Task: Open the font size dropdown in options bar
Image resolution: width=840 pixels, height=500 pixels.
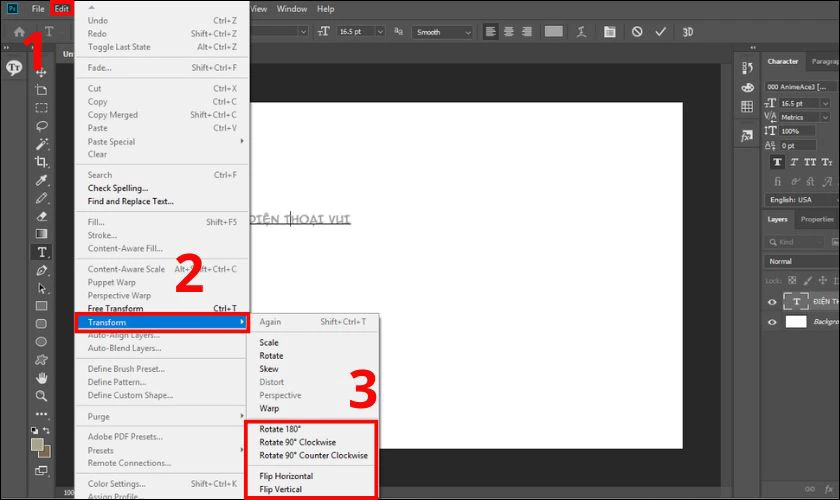Action: tap(380, 32)
